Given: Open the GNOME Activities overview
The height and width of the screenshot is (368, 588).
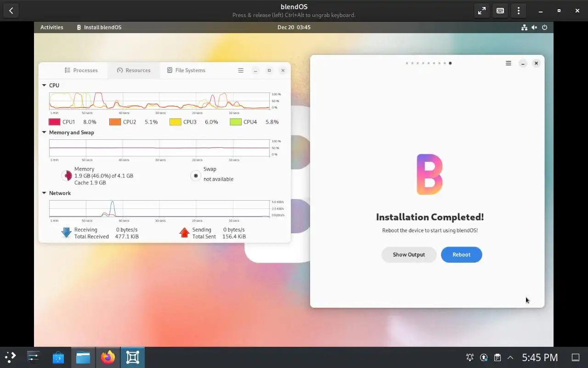Looking at the screenshot, I should point(52,27).
